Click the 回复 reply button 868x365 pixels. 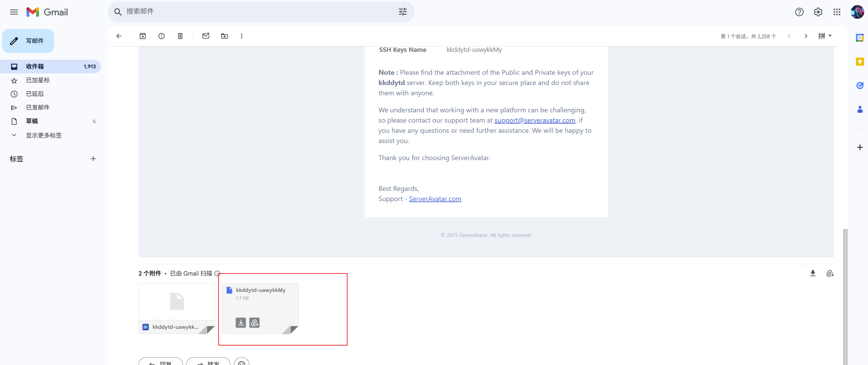click(161, 361)
